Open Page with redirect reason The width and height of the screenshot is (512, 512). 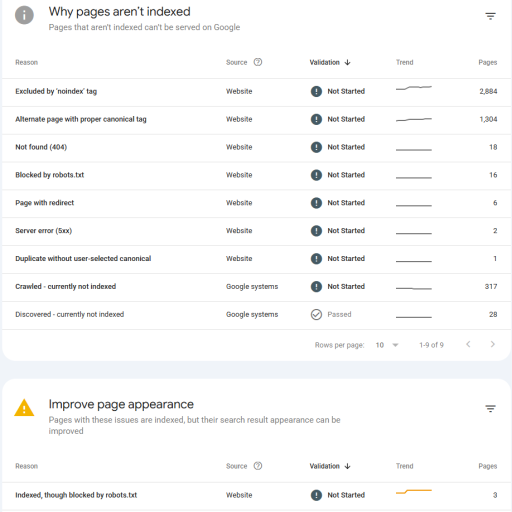tap(44, 203)
